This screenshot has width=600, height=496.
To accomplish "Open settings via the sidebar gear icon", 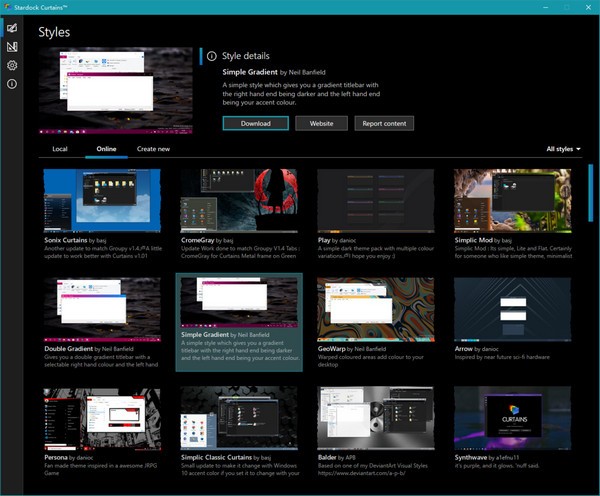I will click(12, 66).
